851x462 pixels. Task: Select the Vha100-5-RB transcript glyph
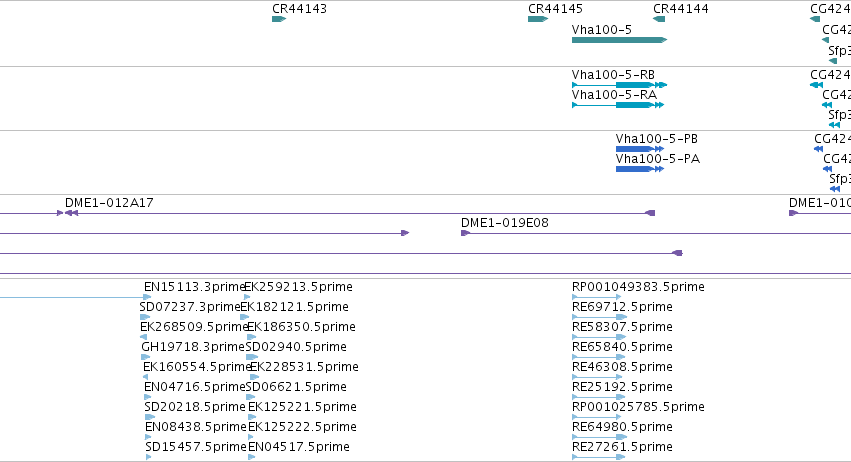click(x=619, y=85)
